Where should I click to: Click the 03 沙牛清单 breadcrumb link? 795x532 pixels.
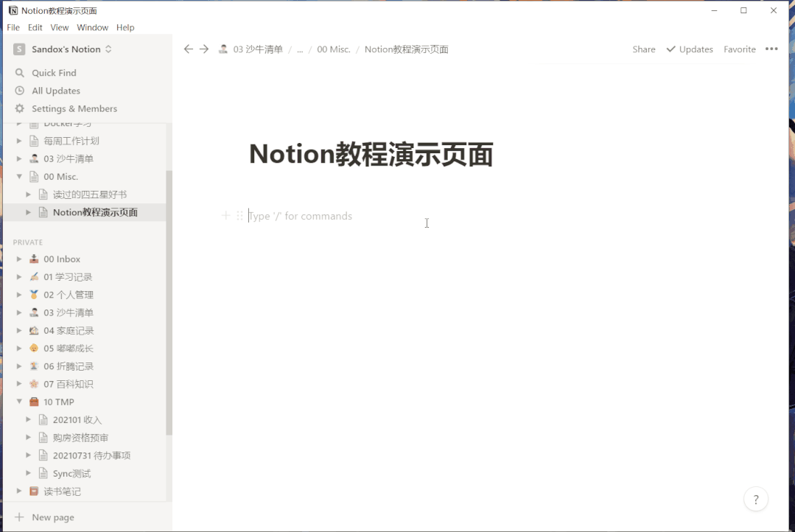[258, 49]
